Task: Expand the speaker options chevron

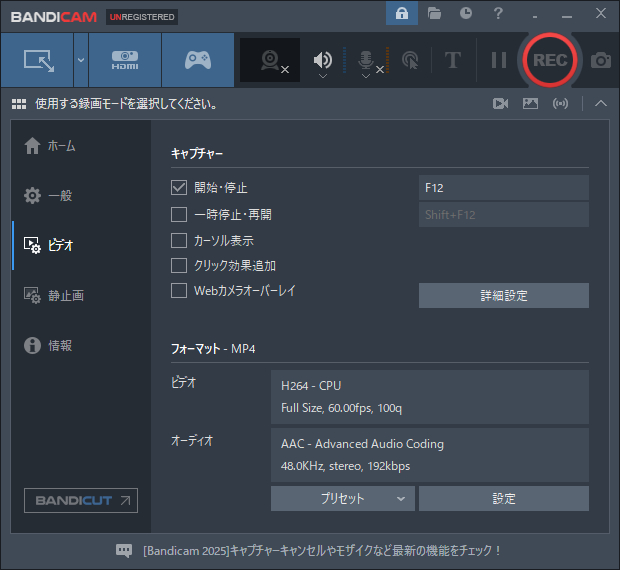Action: 323,76
